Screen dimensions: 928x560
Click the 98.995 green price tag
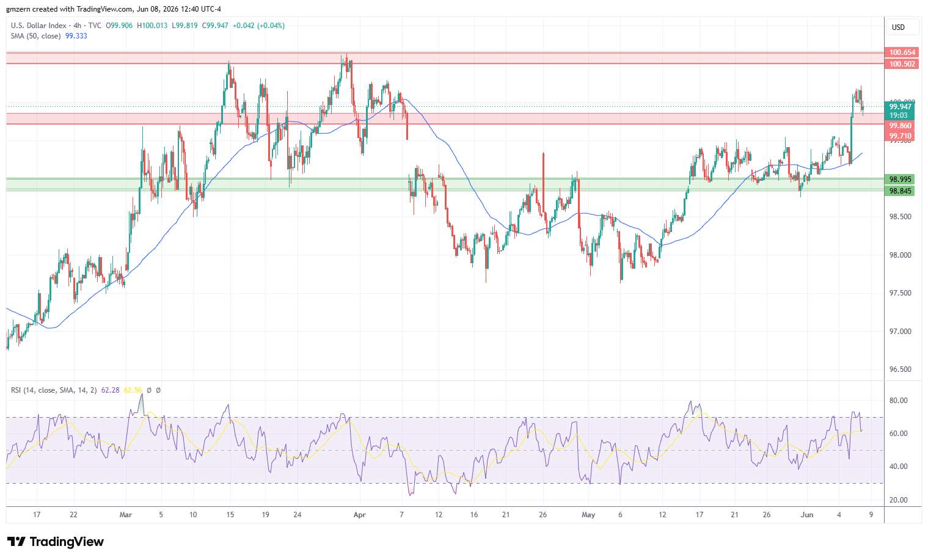pos(899,180)
